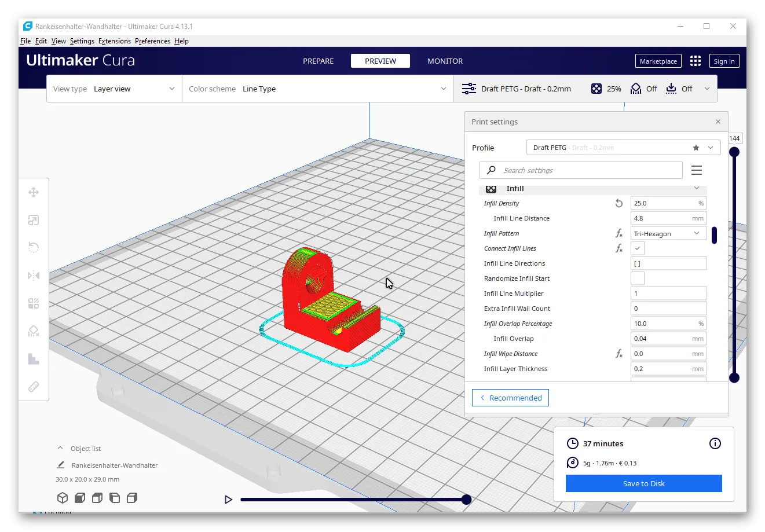Enable Randomize Infill Start checkbox
The image size is (765, 532).
638,278
